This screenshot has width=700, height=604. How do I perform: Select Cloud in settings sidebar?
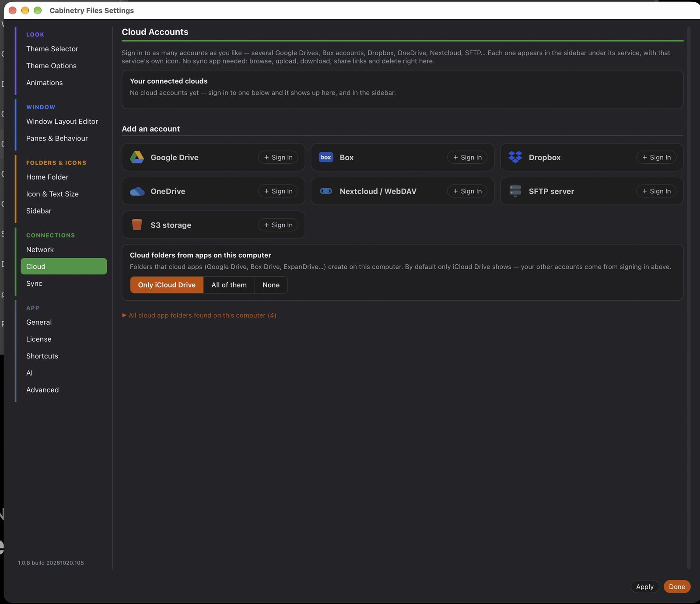(64, 267)
